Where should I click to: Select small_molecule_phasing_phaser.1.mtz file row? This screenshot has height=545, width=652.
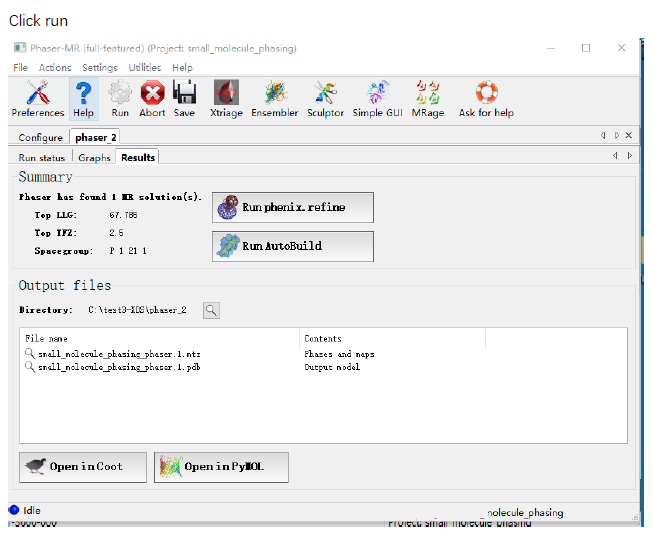tap(323, 354)
